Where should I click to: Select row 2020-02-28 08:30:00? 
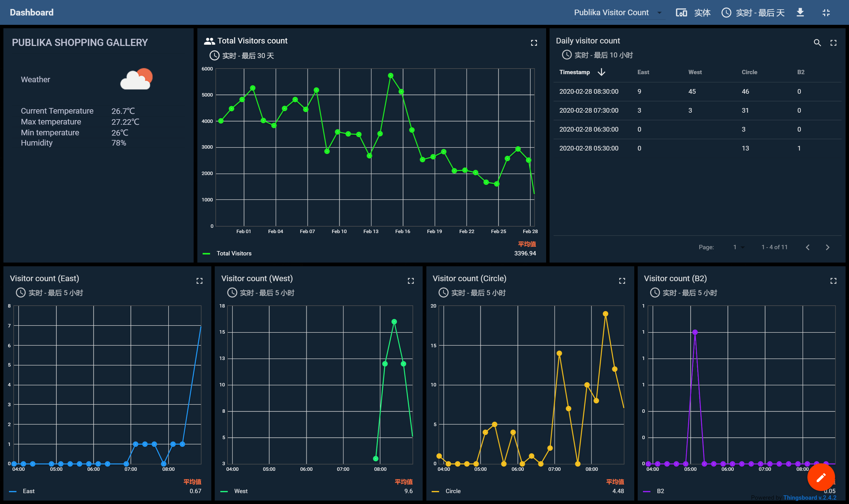(x=697, y=91)
